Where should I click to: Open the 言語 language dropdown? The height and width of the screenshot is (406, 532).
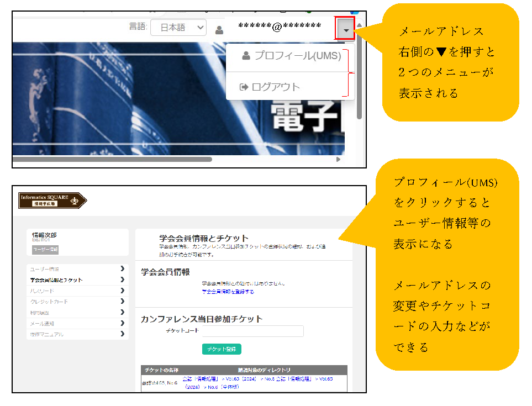(x=177, y=28)
